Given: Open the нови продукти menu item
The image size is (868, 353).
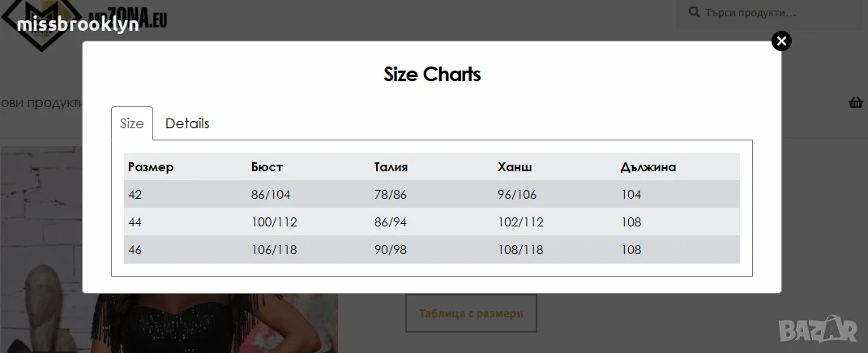Looking at the screenshot, I should 41,103.
